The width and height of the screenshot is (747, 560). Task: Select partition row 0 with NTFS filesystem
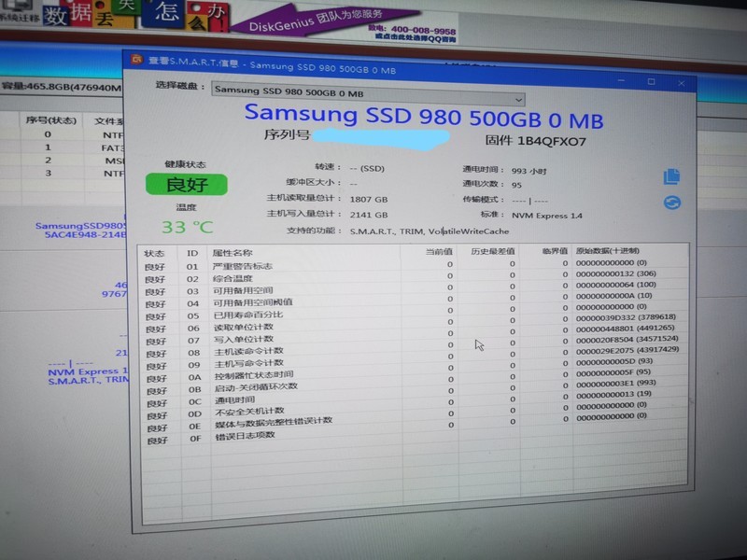(56, 133)
